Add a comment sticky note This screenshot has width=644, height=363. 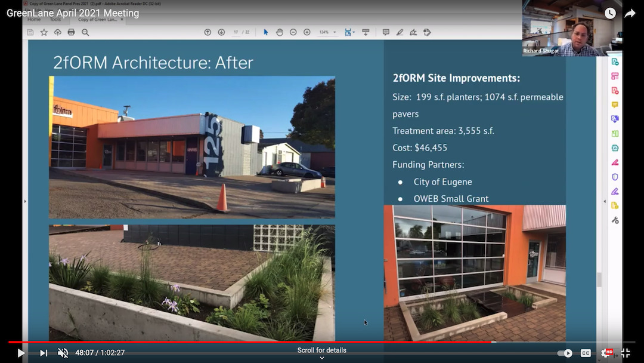386,32
